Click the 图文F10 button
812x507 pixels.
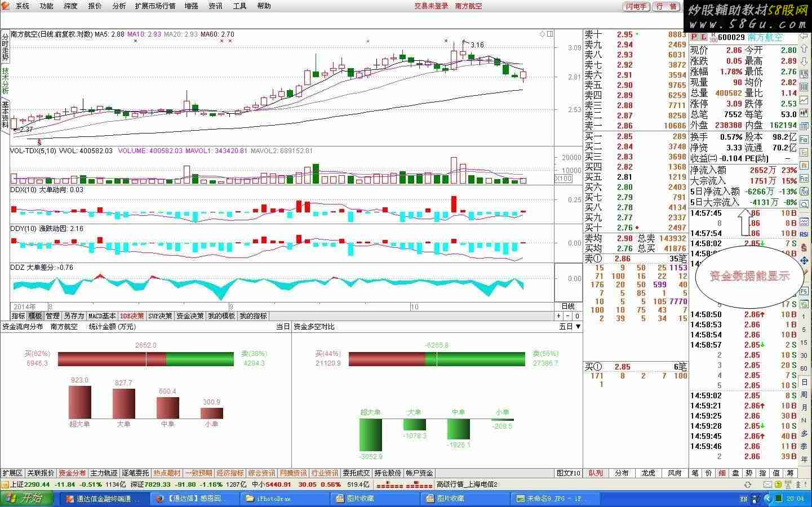pyautogui.click(x=569, y=473)
